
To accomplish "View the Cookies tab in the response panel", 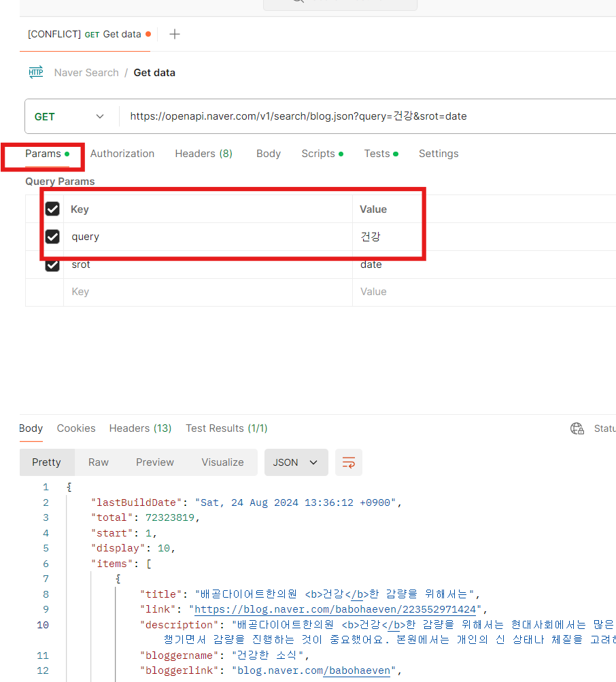I will [75, 428].
